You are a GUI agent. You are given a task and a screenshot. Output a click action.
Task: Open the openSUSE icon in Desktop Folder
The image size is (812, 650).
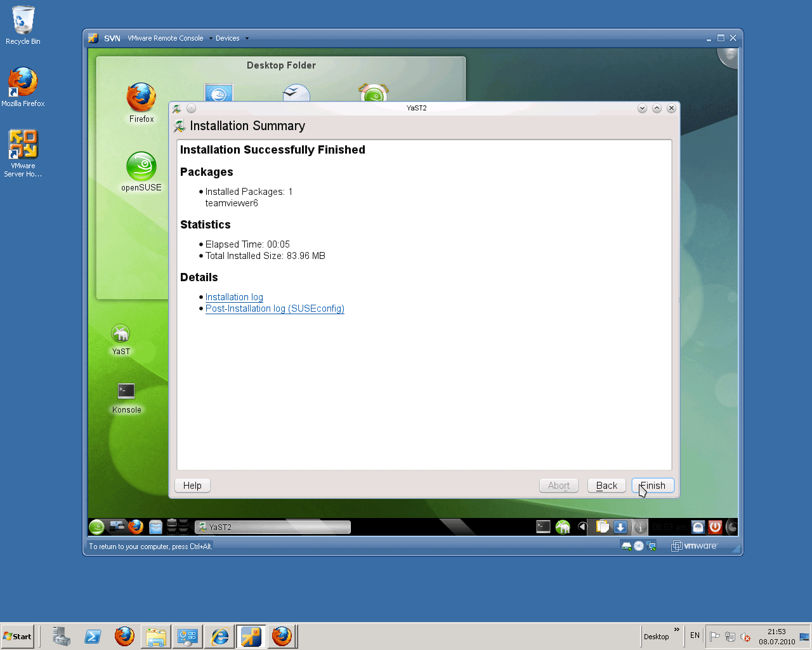(141, 171)
